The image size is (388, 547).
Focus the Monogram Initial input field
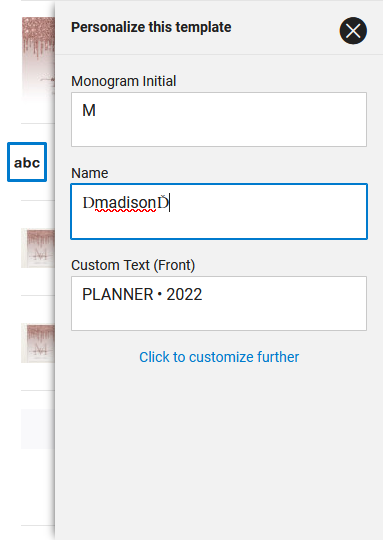(221, 121)
